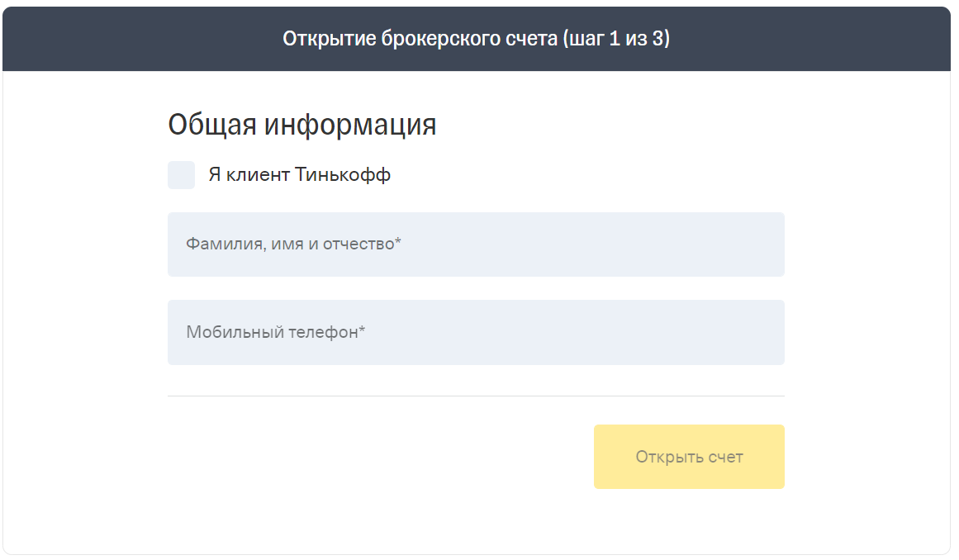Click the yellow account opening button
This screenshot has width=959, height=560.
point(689,456)
